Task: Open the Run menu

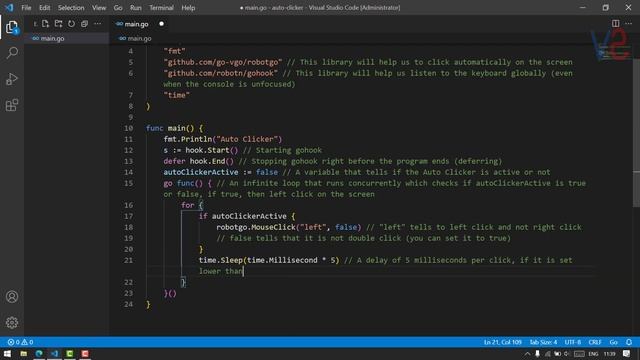Action: [136, 8]
